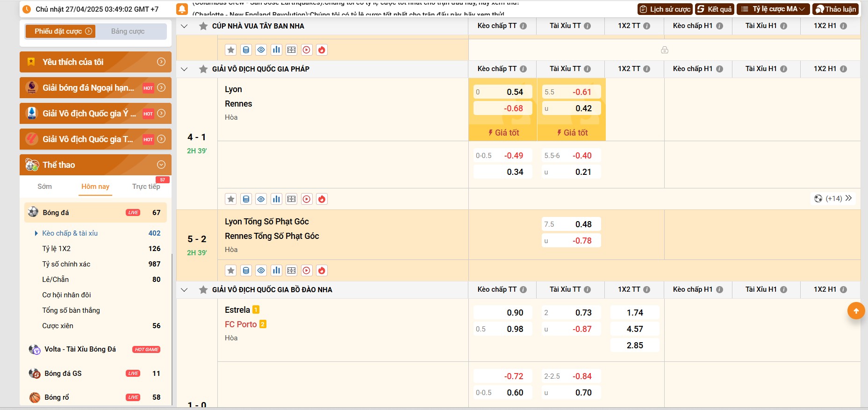Click the notification bell icon in top bar
868x410 pixels.
pos(182,9)
